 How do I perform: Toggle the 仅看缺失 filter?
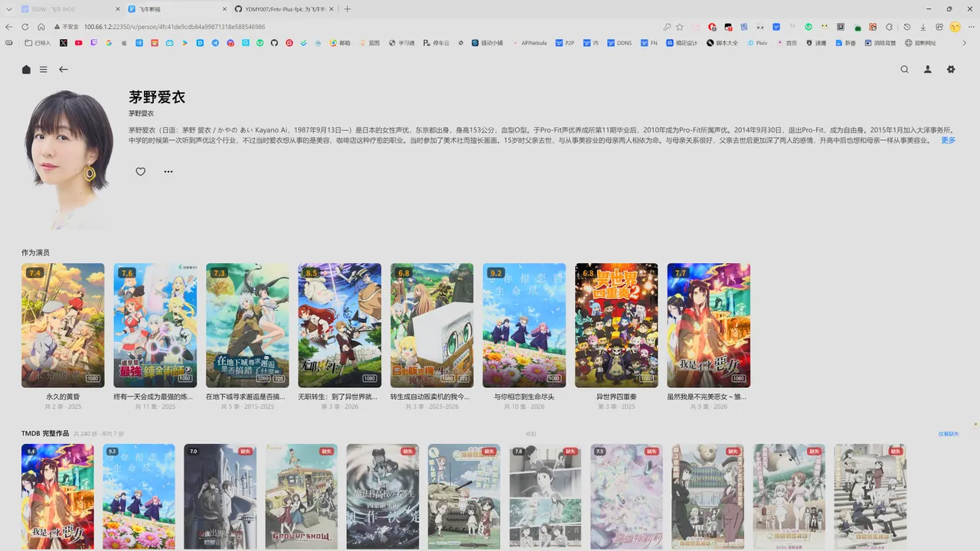pos(949,434)
